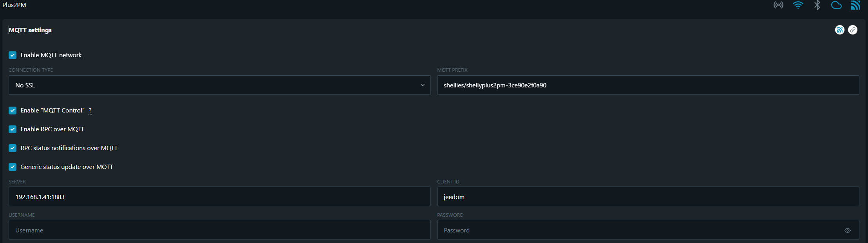This screenshot has height=243, width=868.
Task: Open the MQTT Control help question mark
Action: pos(90,111)
